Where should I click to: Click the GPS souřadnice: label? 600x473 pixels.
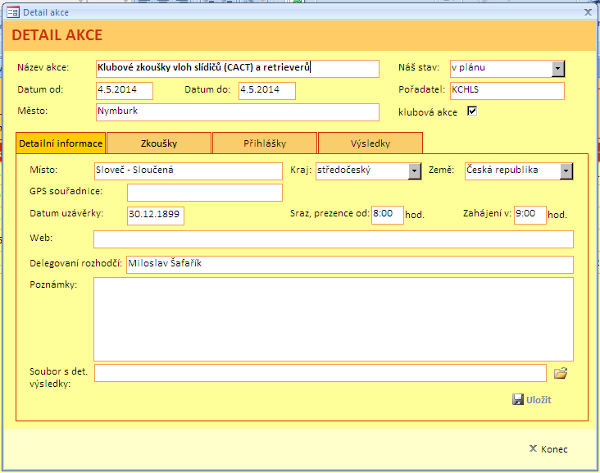pos(66,191)
